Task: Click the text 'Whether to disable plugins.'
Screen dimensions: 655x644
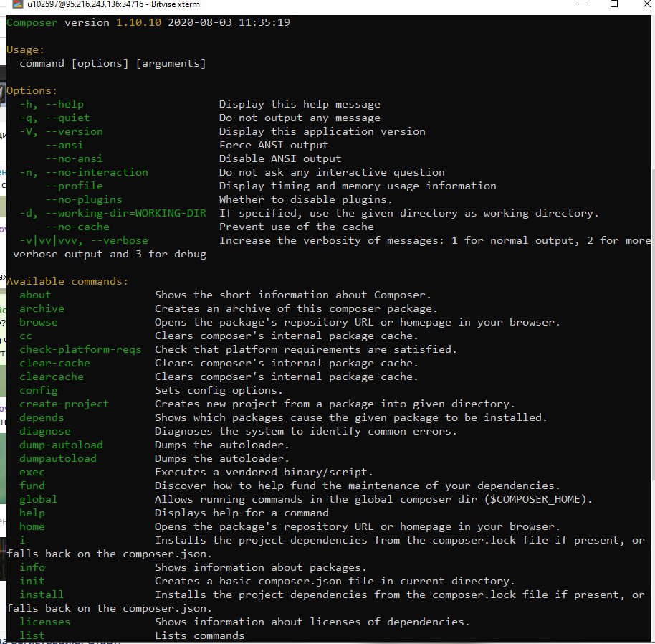Action: (x=306, y=200)
